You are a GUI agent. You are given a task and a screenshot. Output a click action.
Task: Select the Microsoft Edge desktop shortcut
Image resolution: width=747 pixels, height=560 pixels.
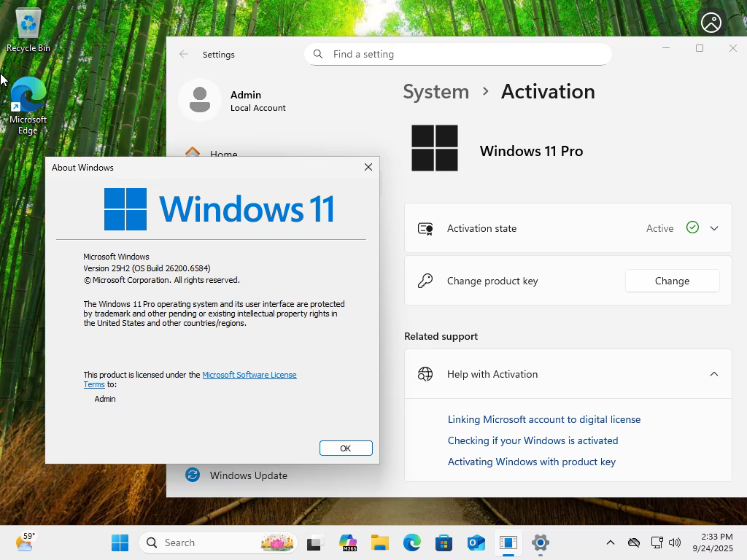(28, 106)
